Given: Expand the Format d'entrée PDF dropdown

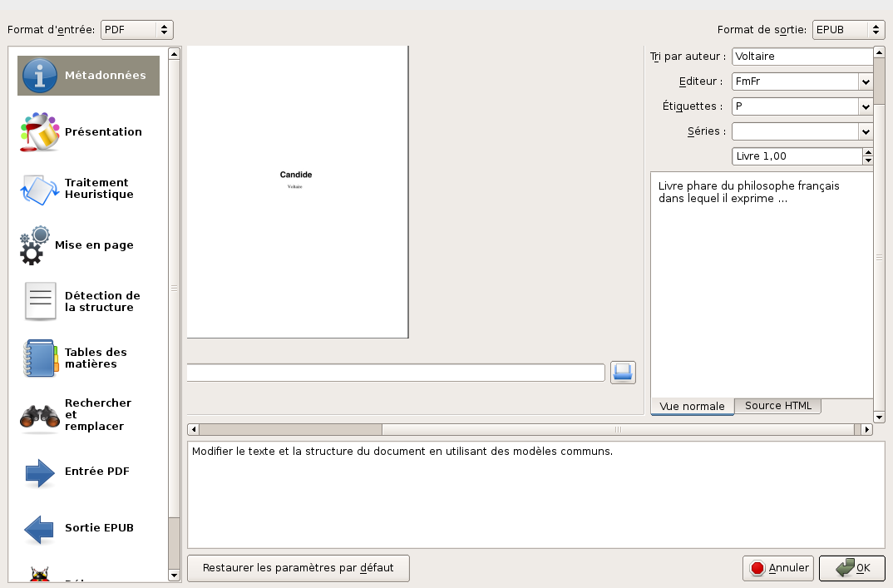Looking at the screenshot, I should 136,30.
